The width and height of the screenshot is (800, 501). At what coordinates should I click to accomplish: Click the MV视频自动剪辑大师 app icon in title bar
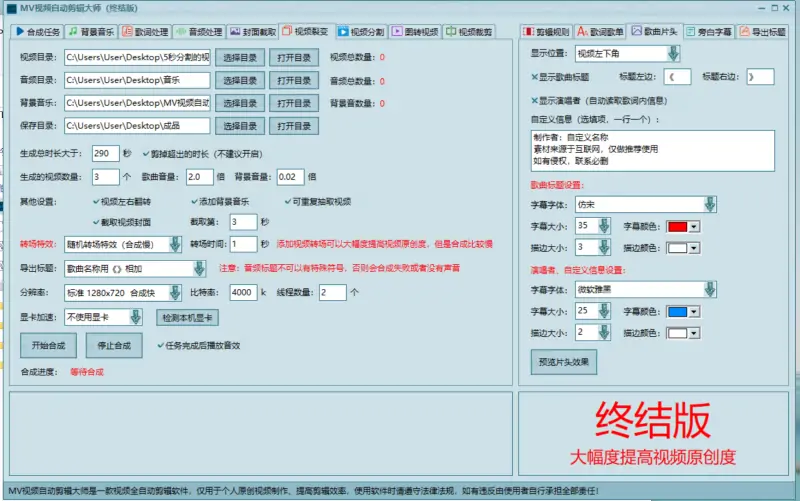point(12,8)
